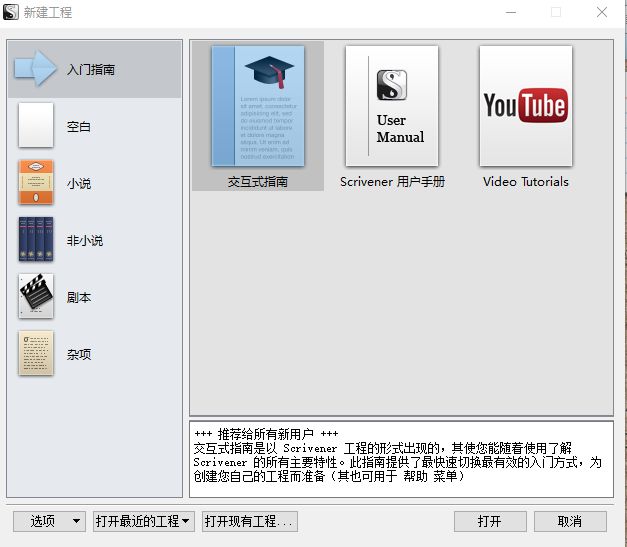Select the blue book volumes icon for 非小说

tap(36, 239)
